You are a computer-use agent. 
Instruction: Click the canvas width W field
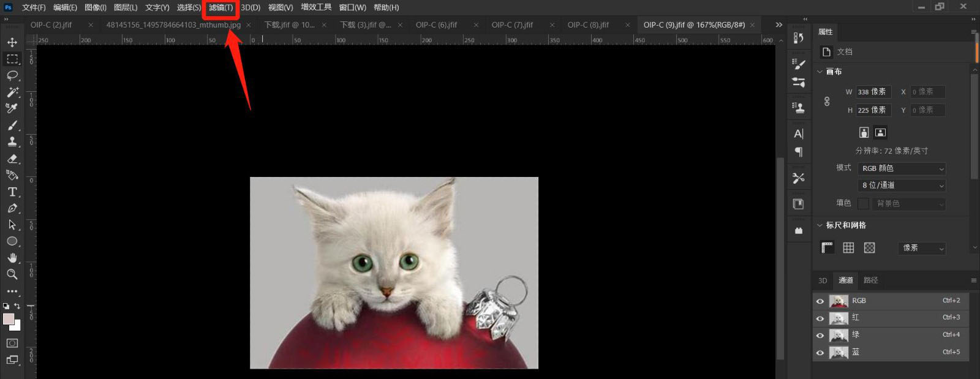pyautogui.click(x=873, y=92)
